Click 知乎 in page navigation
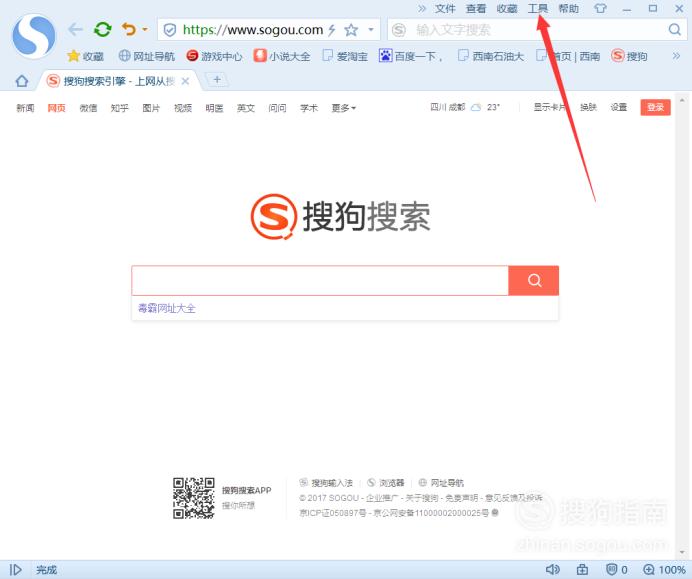The image size is (692, 579). coord(120,108)
